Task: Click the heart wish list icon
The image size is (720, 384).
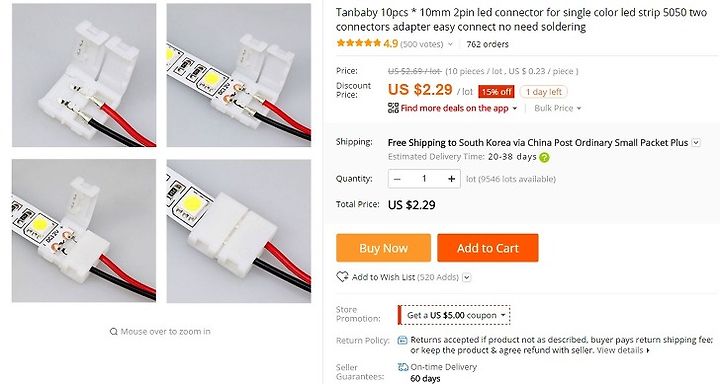Action: point(342,277)
